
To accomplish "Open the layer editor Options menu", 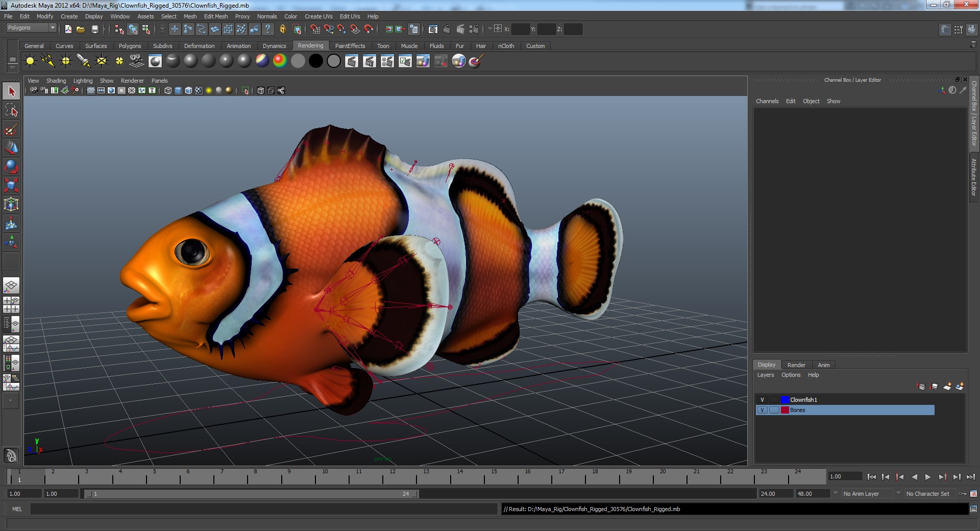I will [791, 375].
